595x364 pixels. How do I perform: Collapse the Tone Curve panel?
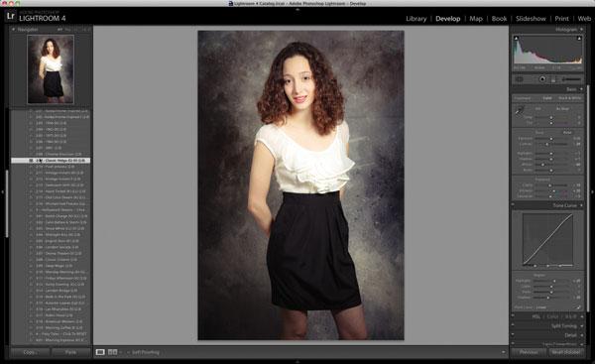[581, 205]
